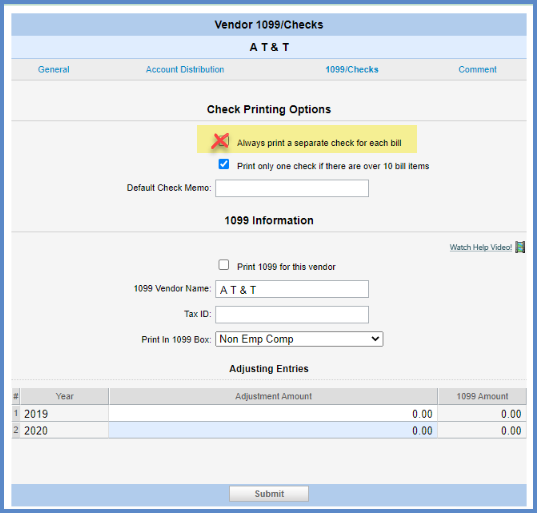Click the Year column header
The height and width of the screenshot is (513, 537).
click(64, 396)
